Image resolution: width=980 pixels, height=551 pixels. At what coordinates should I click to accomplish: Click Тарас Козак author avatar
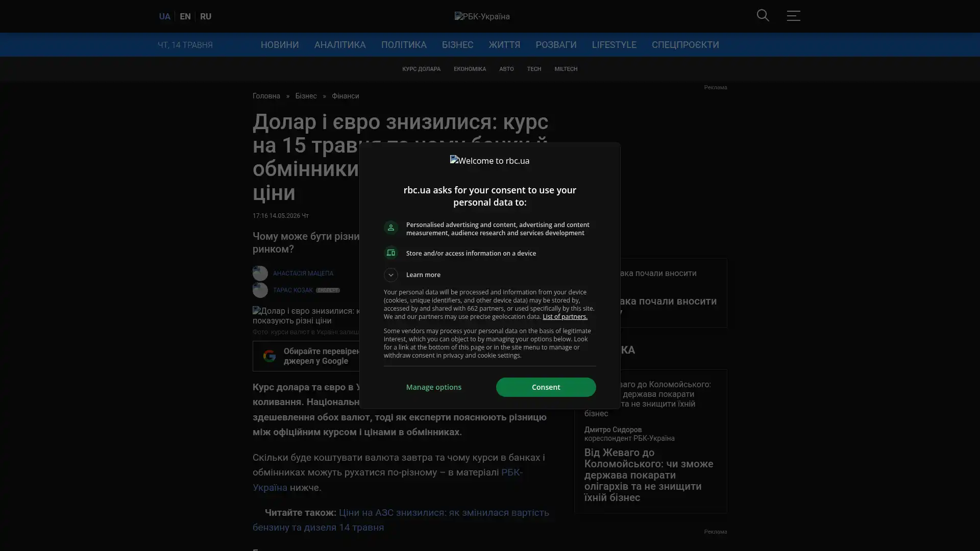pyautogui.click(x=260, y=290)
